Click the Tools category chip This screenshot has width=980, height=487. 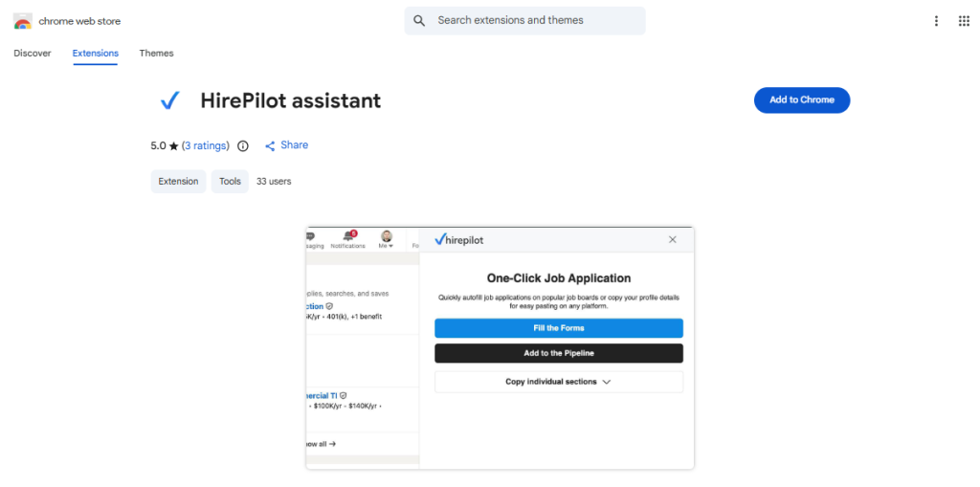(230, 181)
